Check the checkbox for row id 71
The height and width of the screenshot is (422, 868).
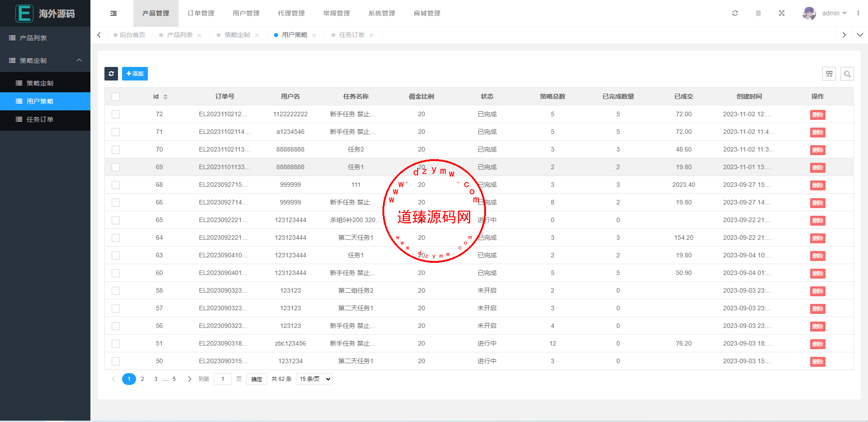tap(116, 132)
